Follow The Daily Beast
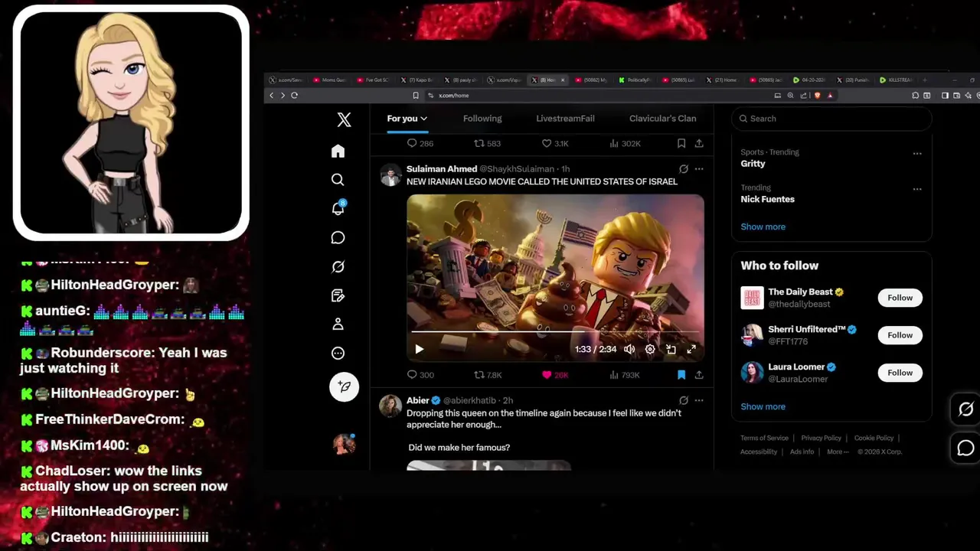 [900, 298]
